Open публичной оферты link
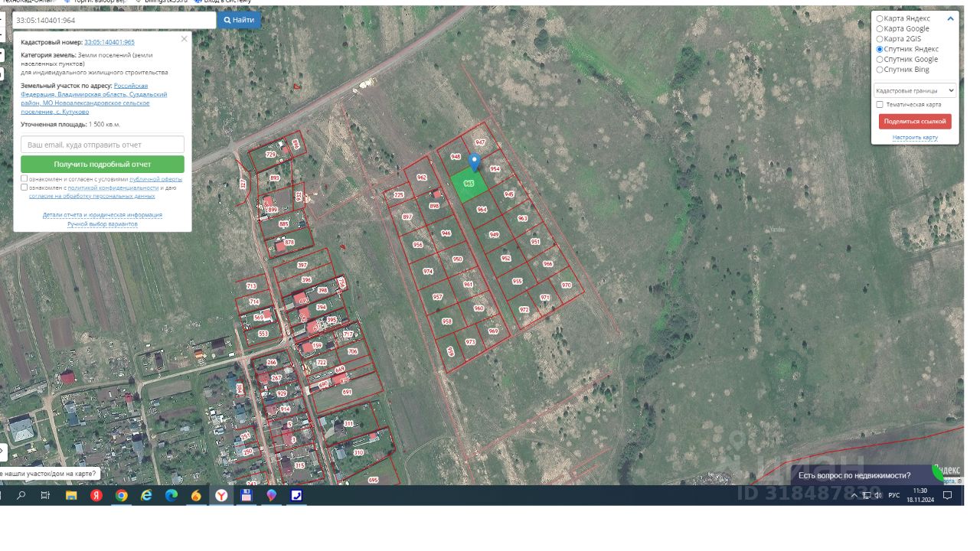This screenshot has width=980, height=551. (x=156, y=179)
